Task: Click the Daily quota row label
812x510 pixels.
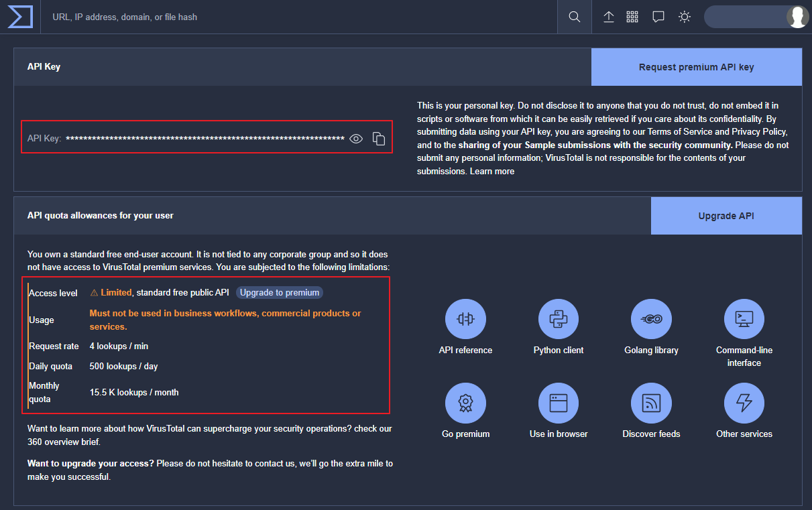Action: click(x=49, y=367)
